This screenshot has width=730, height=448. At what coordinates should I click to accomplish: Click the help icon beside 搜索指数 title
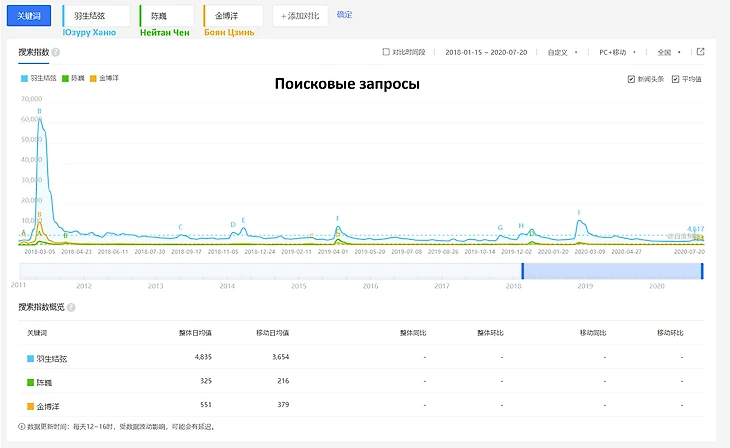[x=56, y=52]
